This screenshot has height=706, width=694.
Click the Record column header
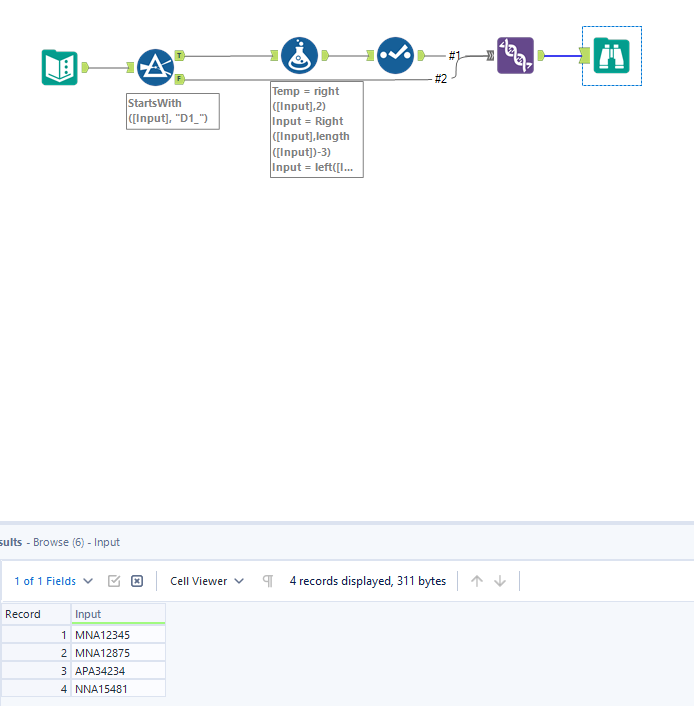click(x=36, y=614)
